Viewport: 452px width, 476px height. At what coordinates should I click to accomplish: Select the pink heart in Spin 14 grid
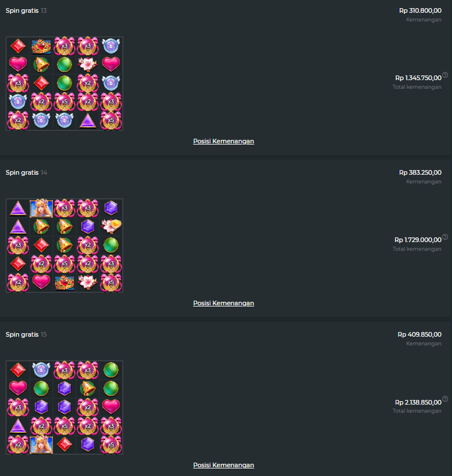point(41,282)
